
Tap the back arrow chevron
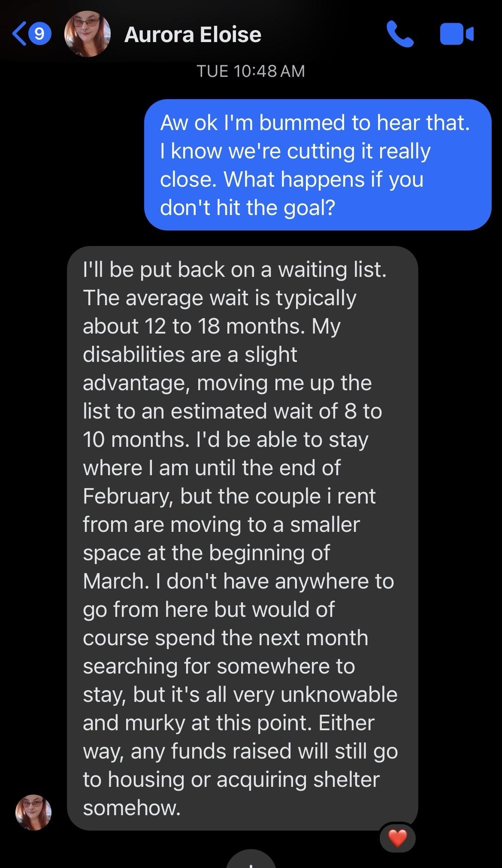pos(19,34)
